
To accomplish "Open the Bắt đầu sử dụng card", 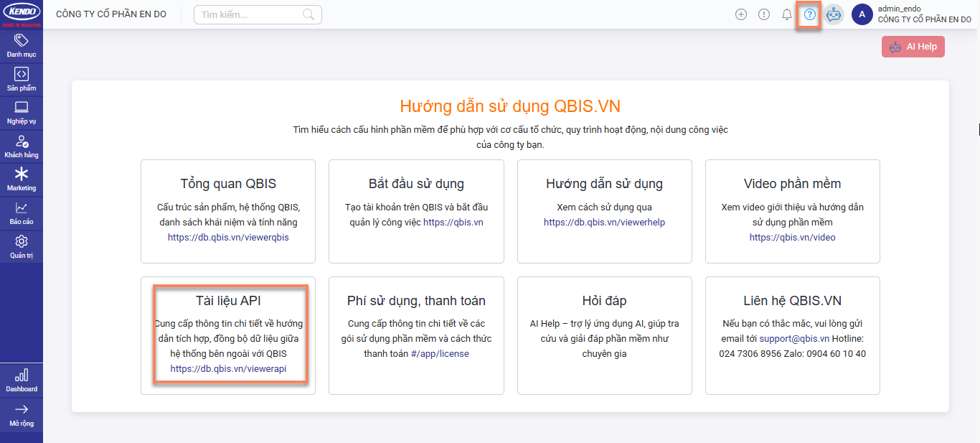I will pyautogui.click(x=416, y=211).
